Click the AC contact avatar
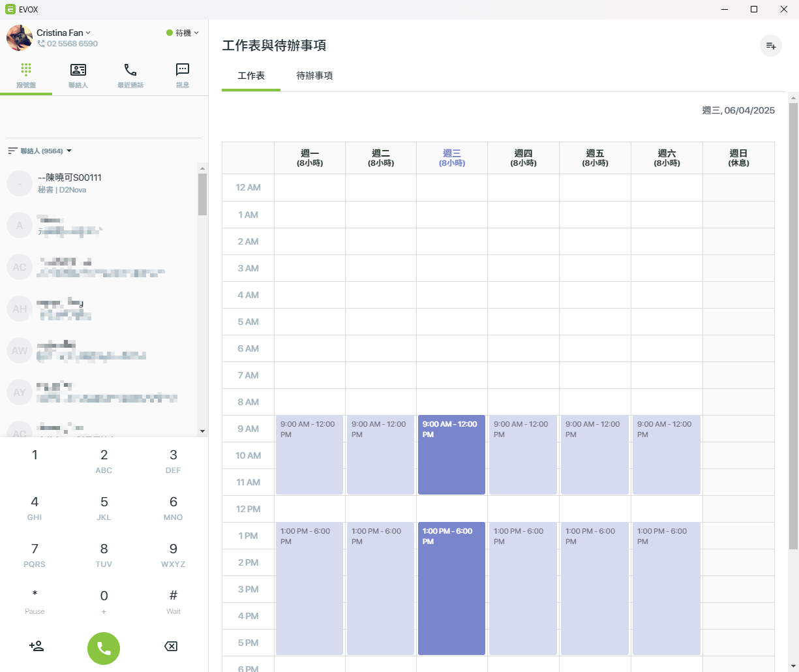 [20, 267]
